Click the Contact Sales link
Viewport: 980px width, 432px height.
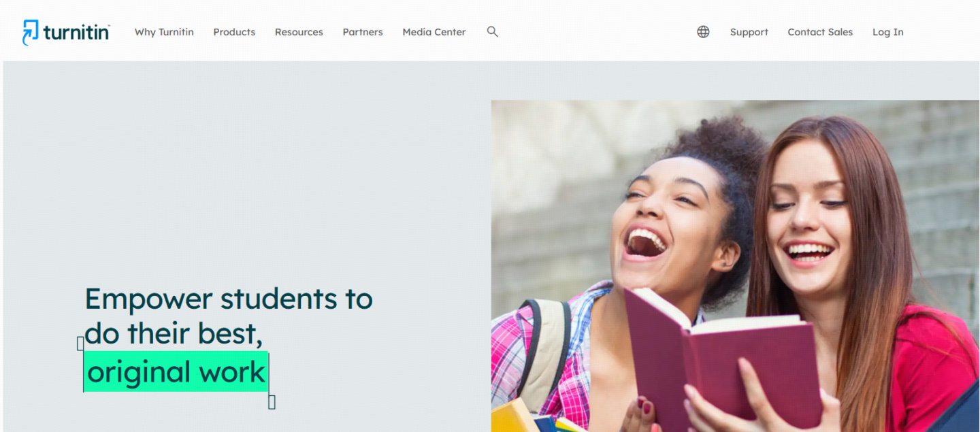coord(820,32)
